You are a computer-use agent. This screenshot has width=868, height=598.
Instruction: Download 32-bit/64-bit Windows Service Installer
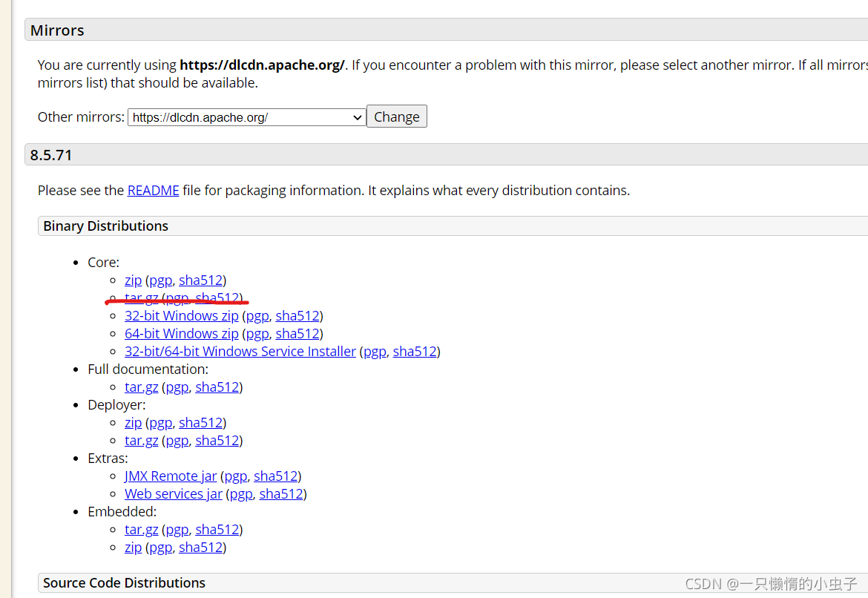pyautogui.click(x=240, y=351)
